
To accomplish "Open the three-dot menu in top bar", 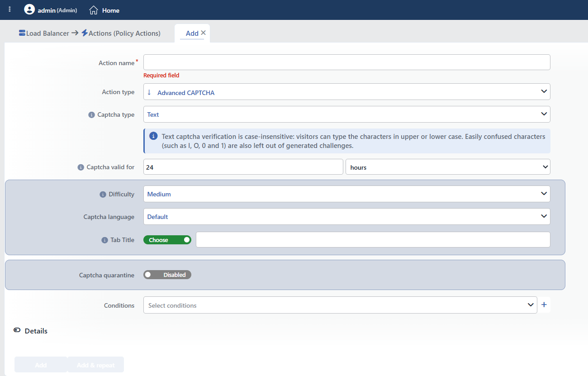I will point(10,10).
